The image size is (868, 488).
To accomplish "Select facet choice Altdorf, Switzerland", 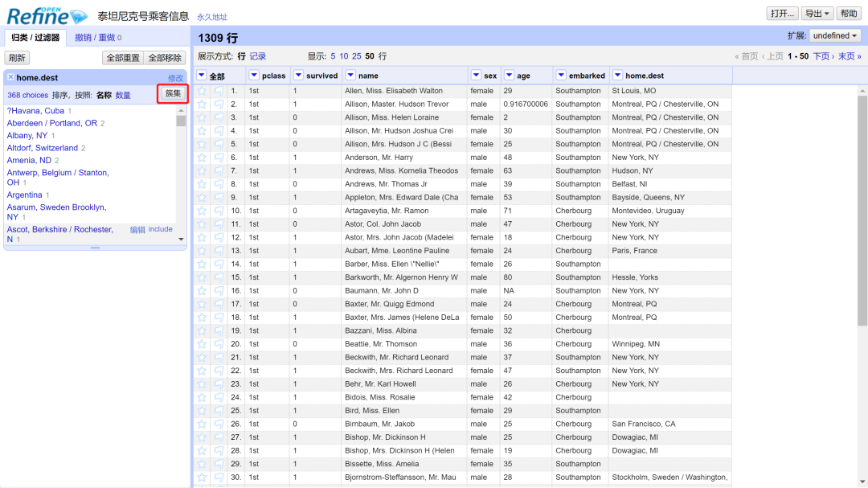I will click(x=42, y=148).
